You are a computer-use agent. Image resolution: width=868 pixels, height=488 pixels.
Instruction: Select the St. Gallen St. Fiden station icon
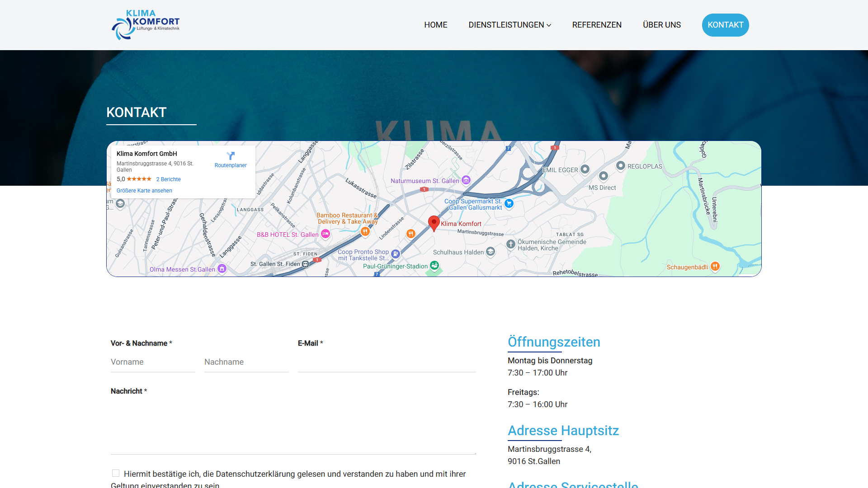point(306,264)
